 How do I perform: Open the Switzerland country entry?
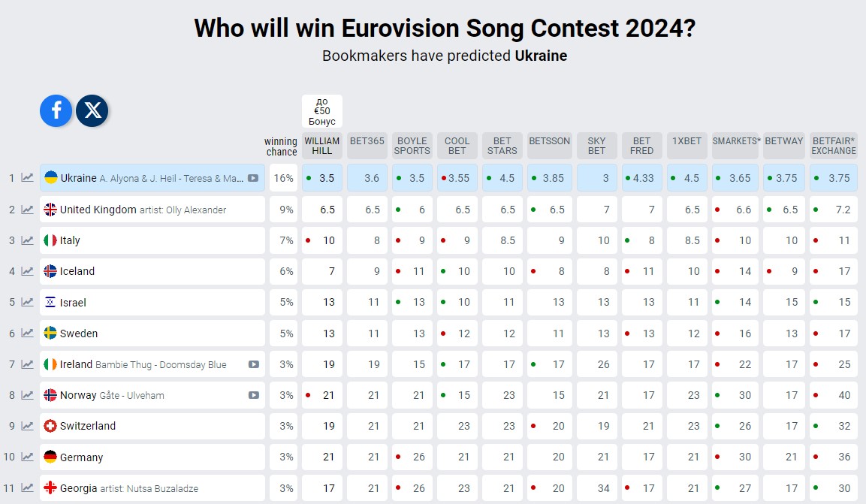pos(88,426)
